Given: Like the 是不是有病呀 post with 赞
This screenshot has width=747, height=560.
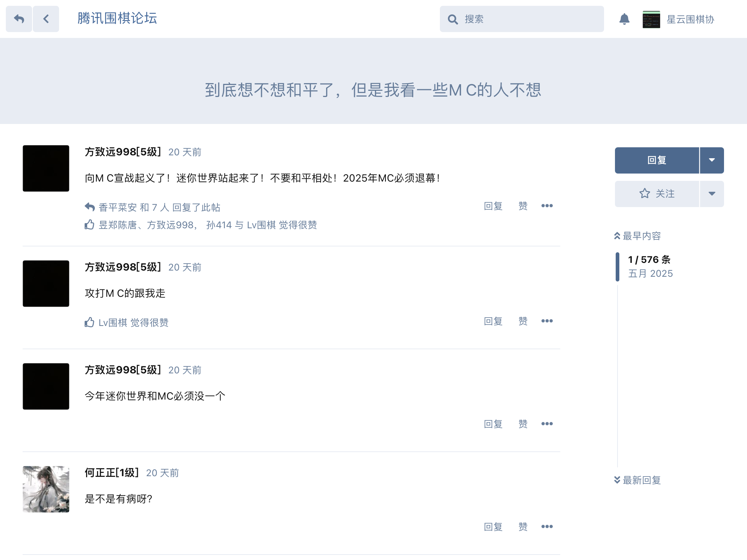Looking at the screenshot, I should [523, 527].
